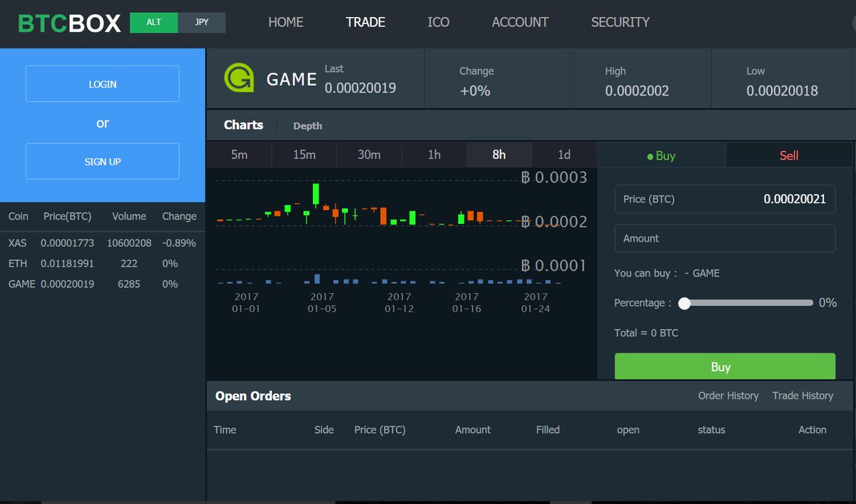Screen dimensions: 856x504
Task: Click the Change column header in coin list
Action: click(179, 216)
